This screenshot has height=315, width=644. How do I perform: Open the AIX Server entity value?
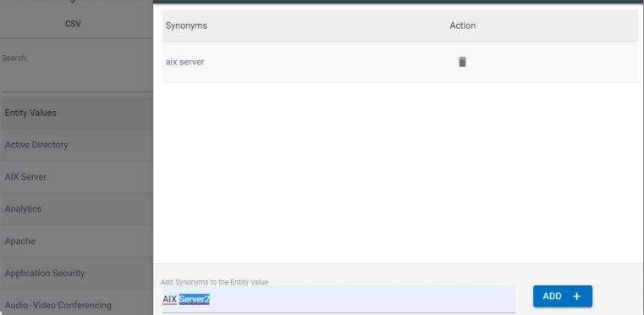(x=77, y=177)
